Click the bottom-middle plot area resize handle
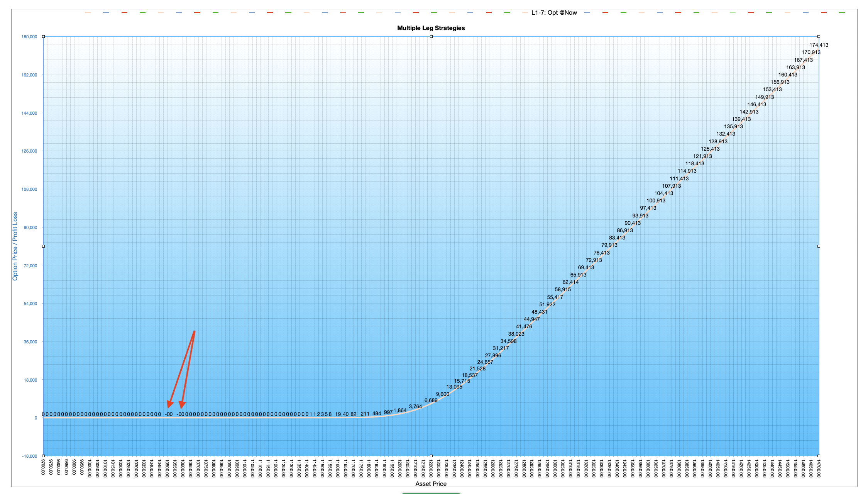Screen dimensions: 868x494 click(431, 456)
